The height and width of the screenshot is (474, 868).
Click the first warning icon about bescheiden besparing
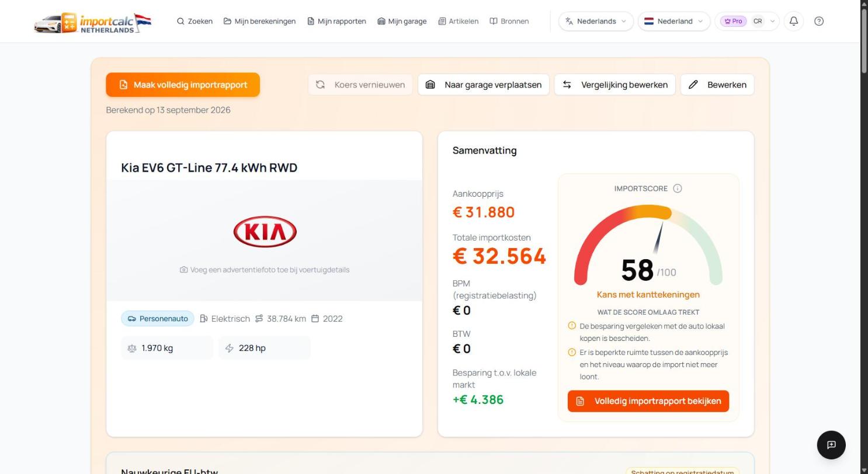[572, 326]
